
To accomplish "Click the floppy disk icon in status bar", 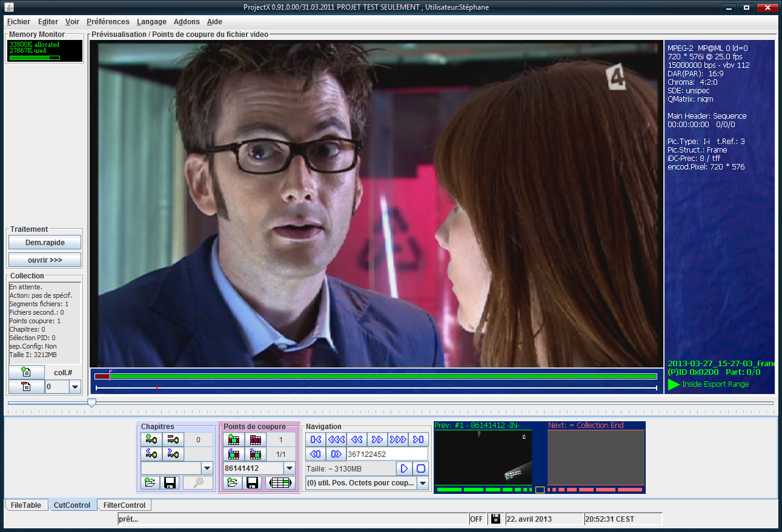I will pyautogui.click(x=495, y=519).
